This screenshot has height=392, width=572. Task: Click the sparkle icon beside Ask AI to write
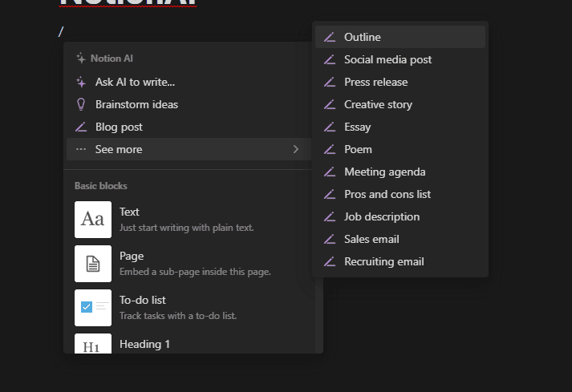click(81, 82)
